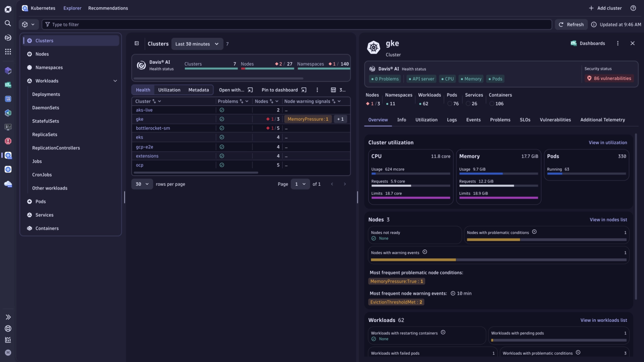Open the page number selector dropdown
644x362 pixels.
pyautogui.click(x=300, y=184)
